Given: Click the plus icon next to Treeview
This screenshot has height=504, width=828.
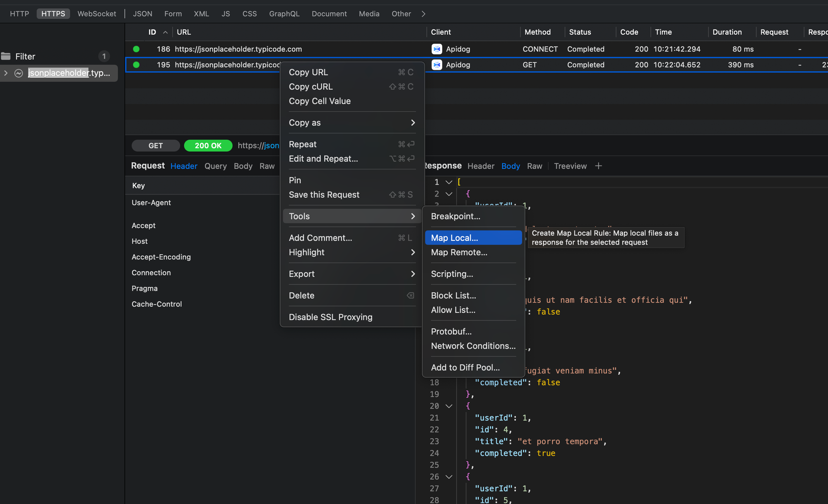Looking at the screenshot, I should point(598,166).
